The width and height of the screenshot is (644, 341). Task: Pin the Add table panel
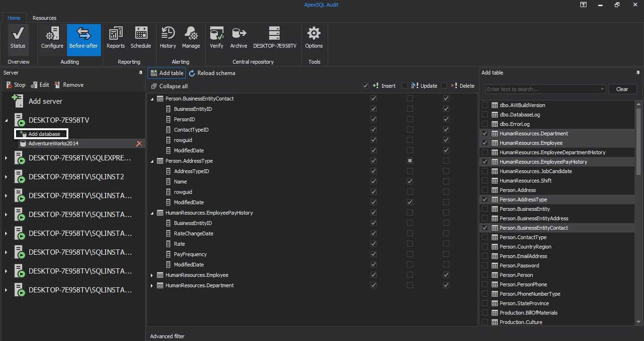(638, 73)
